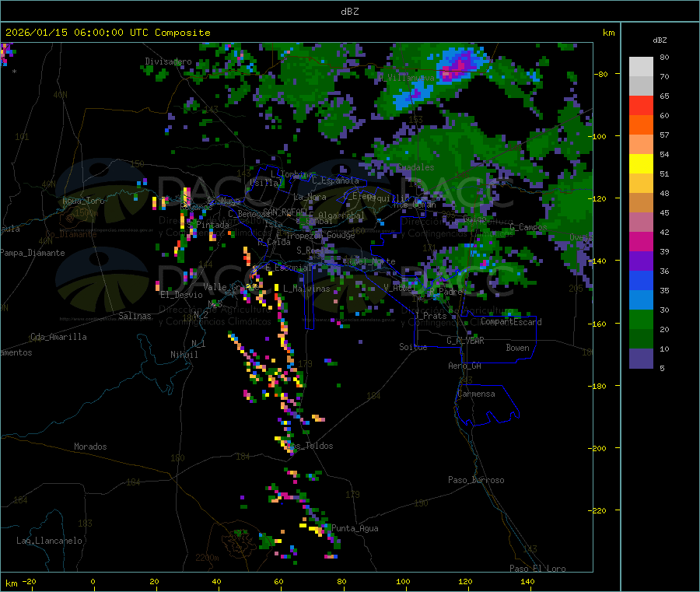Click the -220 km vertical axis tick
The image size is (700, 592).
[x=599, y=511]
